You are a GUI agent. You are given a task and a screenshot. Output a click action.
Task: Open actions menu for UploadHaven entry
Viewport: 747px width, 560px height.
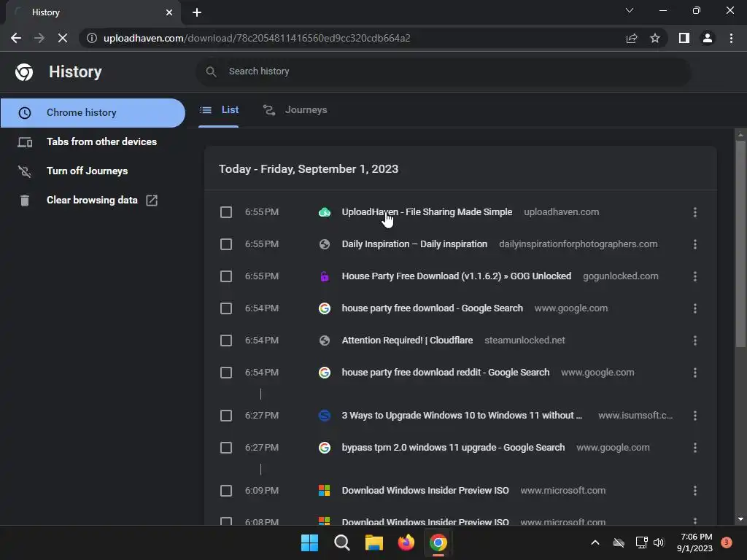(695, 212)
